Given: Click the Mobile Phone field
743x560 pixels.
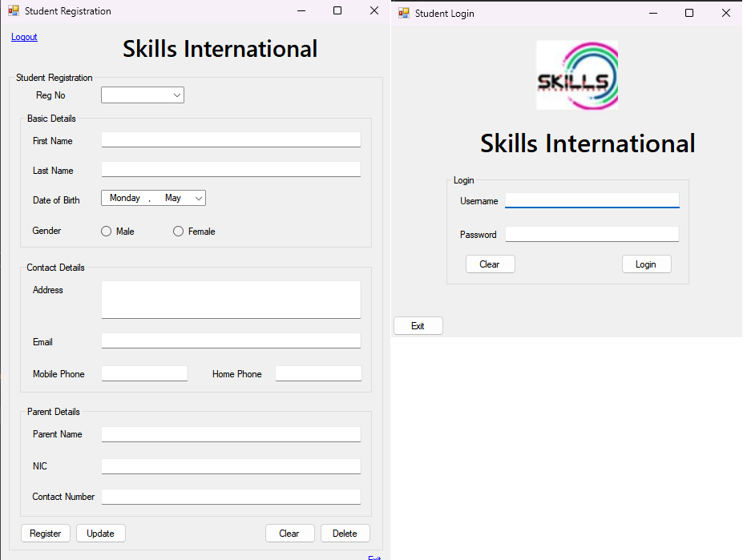Looking at the screenshot, I should click(144, 373).
